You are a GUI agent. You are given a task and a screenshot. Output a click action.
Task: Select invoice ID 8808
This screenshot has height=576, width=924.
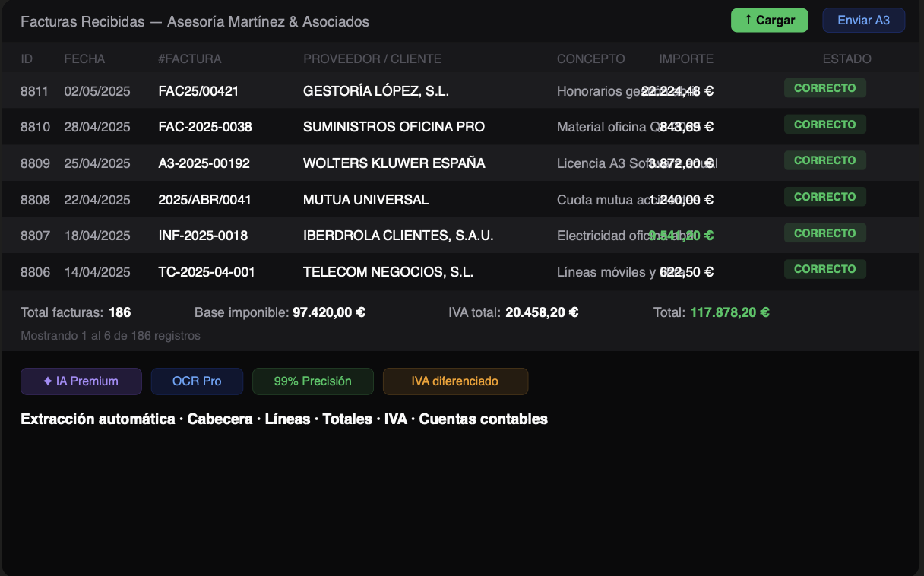(35, 200)
